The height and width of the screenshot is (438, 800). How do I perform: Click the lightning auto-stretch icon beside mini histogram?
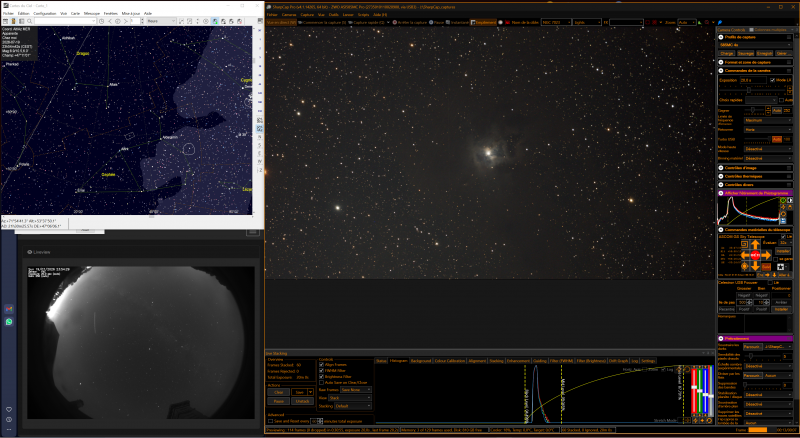coord(783,207)
